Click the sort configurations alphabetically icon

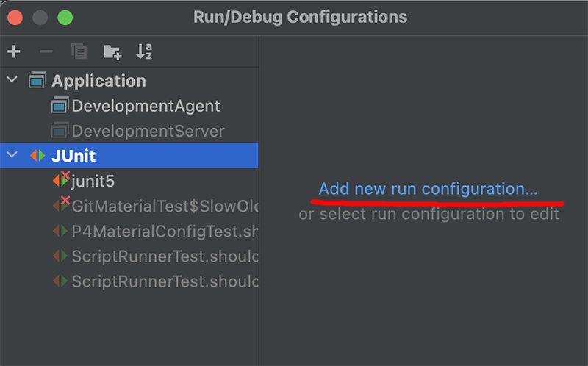point(144,51)
